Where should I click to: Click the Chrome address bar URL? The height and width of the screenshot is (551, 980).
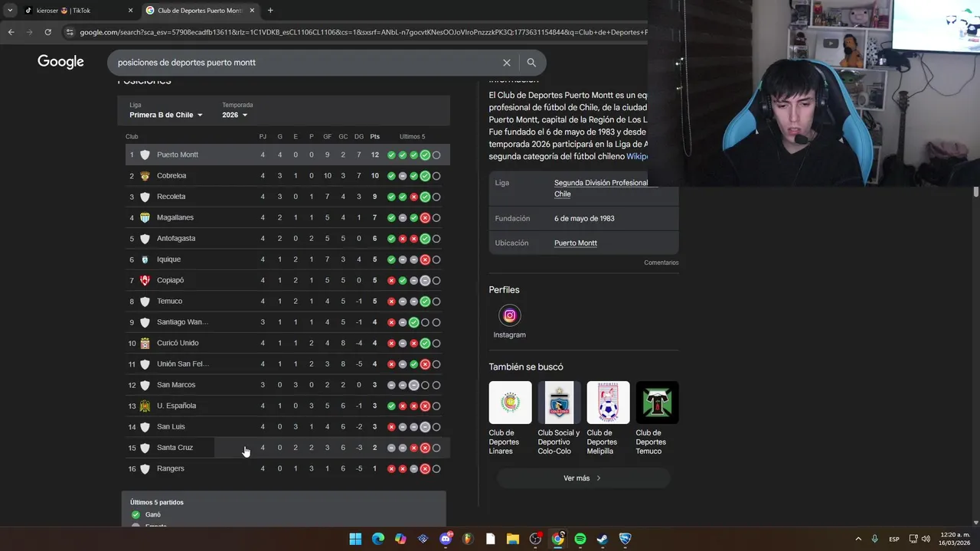(363, 32)
